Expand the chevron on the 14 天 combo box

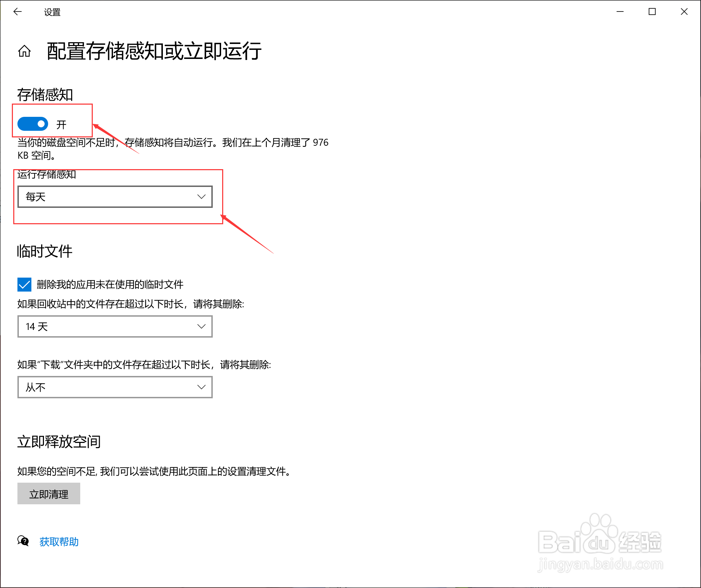tap(202, 326)
